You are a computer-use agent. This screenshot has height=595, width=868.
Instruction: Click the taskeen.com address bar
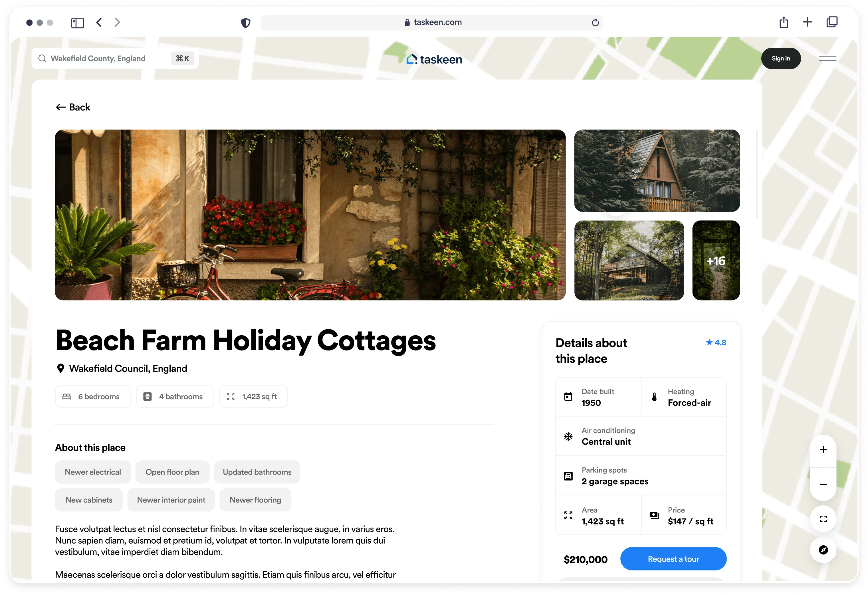tap(431, 23)
